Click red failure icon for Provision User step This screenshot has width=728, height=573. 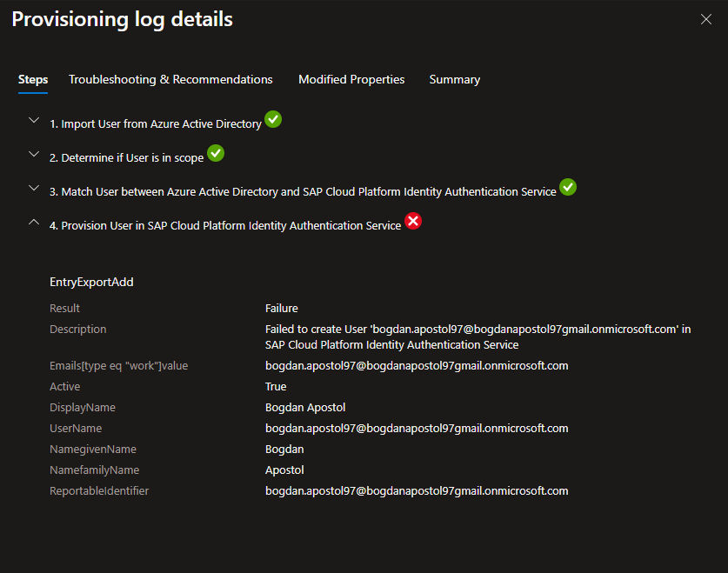pyautogui.click(x=413, y=221)
